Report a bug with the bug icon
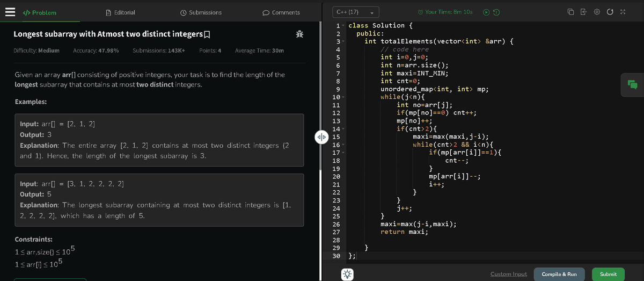This screenshot has width=644, height=281. [x=299, y=34]
